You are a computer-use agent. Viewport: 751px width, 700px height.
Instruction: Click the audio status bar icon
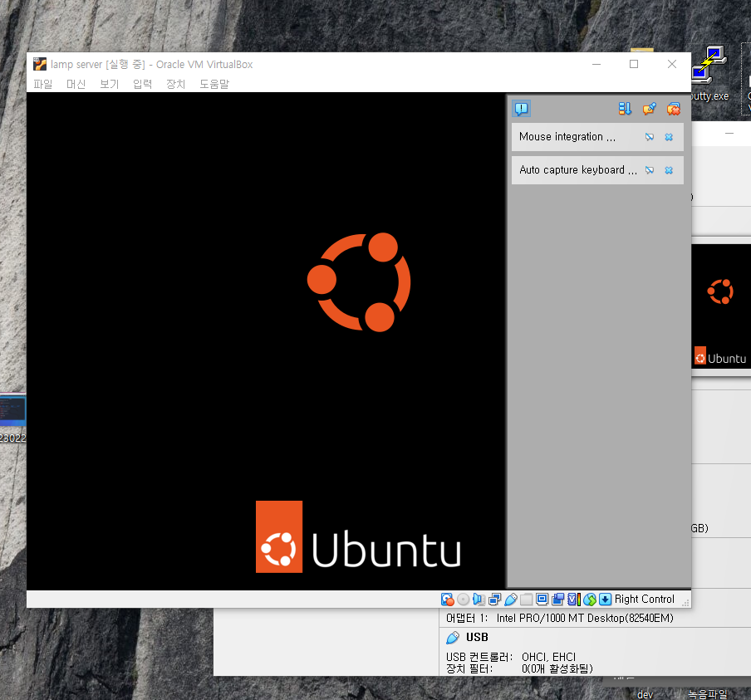(x=479, y=600)
